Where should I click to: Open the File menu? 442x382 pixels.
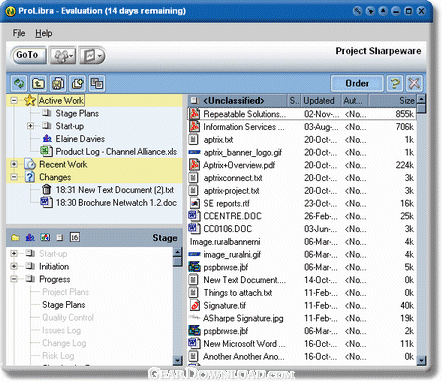coord(19,33)
